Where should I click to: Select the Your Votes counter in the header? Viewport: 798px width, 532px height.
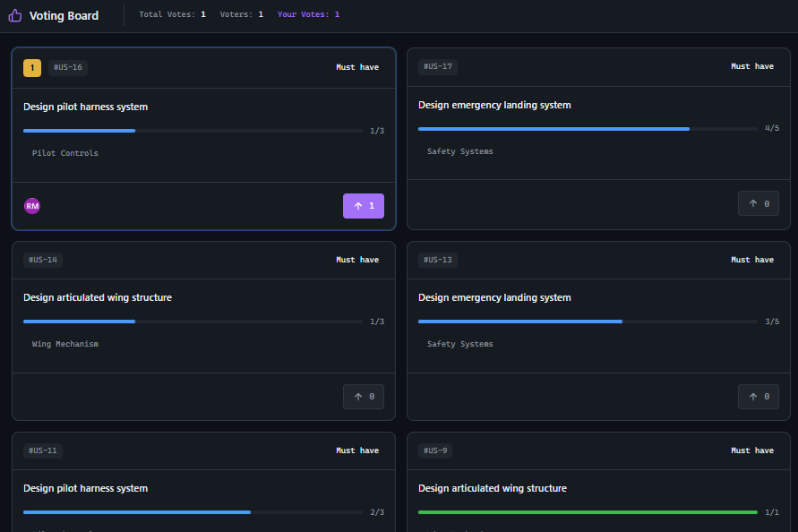(x=308, y=14)
